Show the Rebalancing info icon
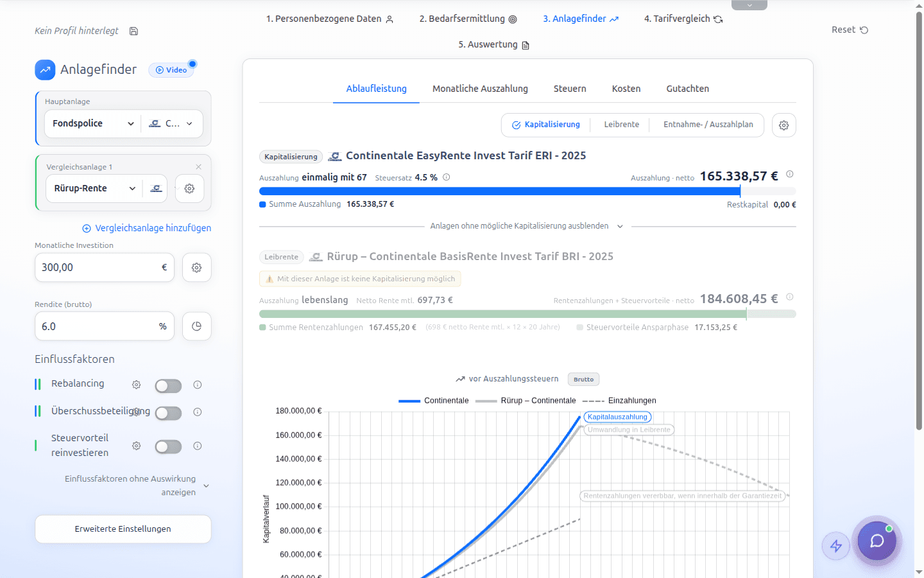The image size is (924, 578). tap(198, 385)
